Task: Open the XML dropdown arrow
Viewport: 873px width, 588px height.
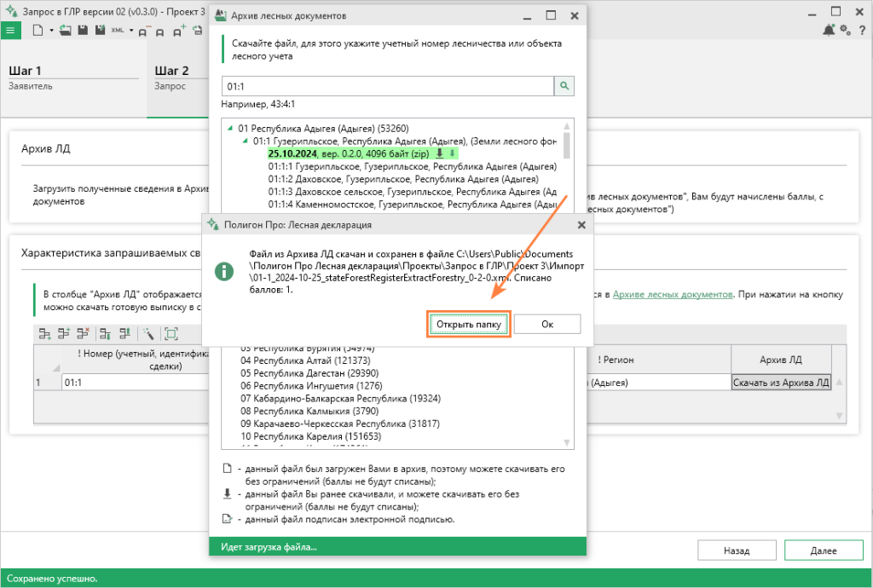Action: [132, 30]
